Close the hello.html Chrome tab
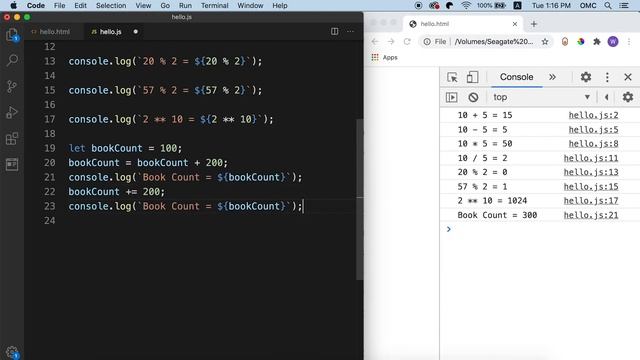 (515, 24)
